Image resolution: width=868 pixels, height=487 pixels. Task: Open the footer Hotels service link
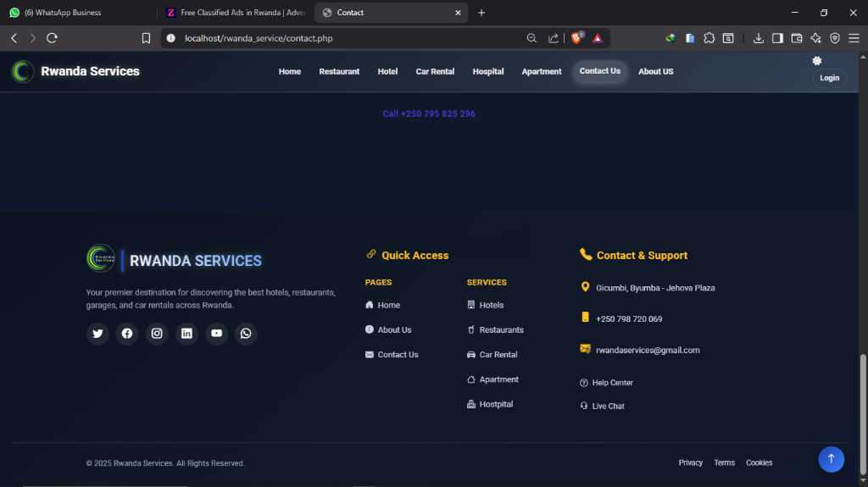point(486,305)
